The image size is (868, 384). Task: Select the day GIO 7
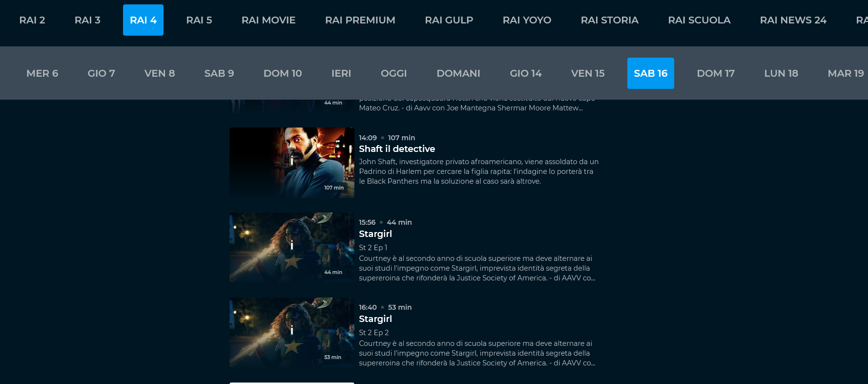[x=101, y=73]
